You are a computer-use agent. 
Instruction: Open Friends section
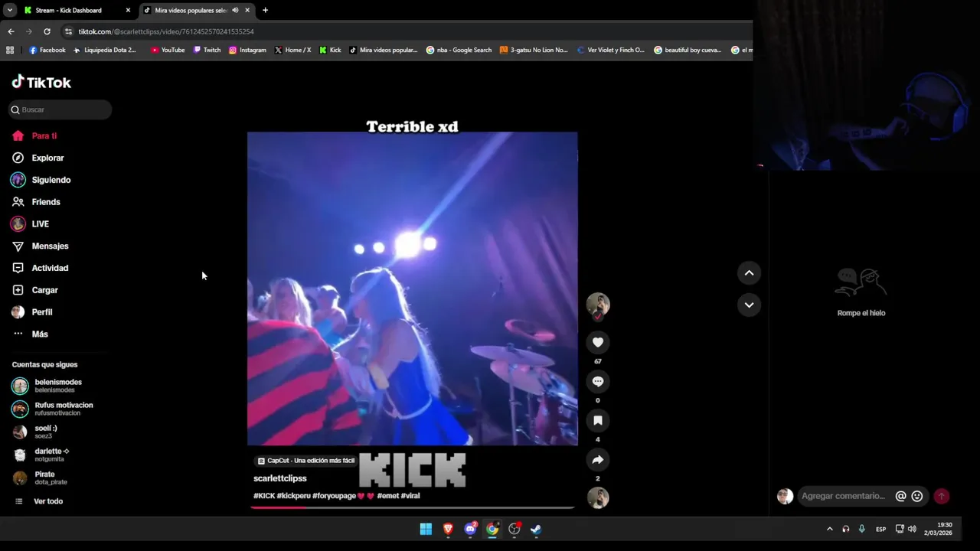[x=46, y=202]
